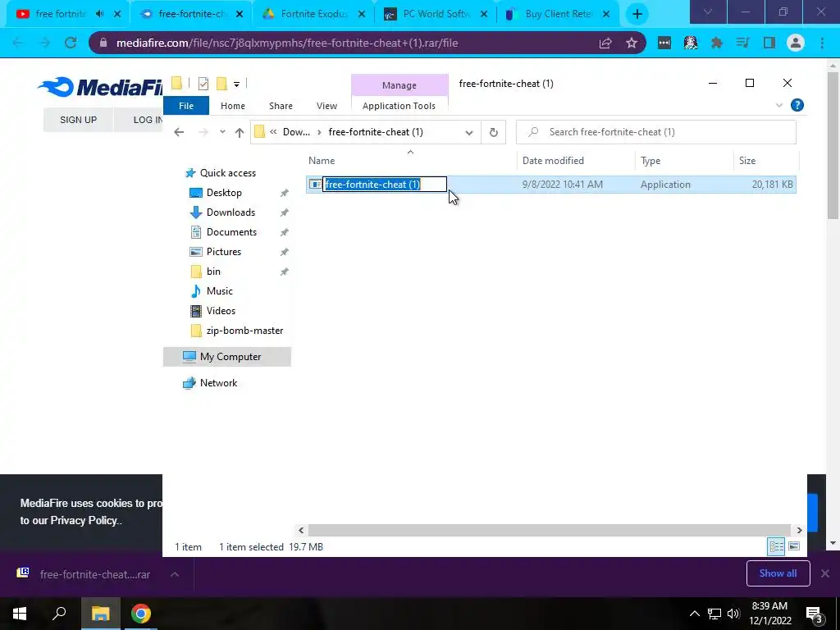Click the New folder quick access icon
The width and height of the screenshot is (840, 630).
point(221,84)
